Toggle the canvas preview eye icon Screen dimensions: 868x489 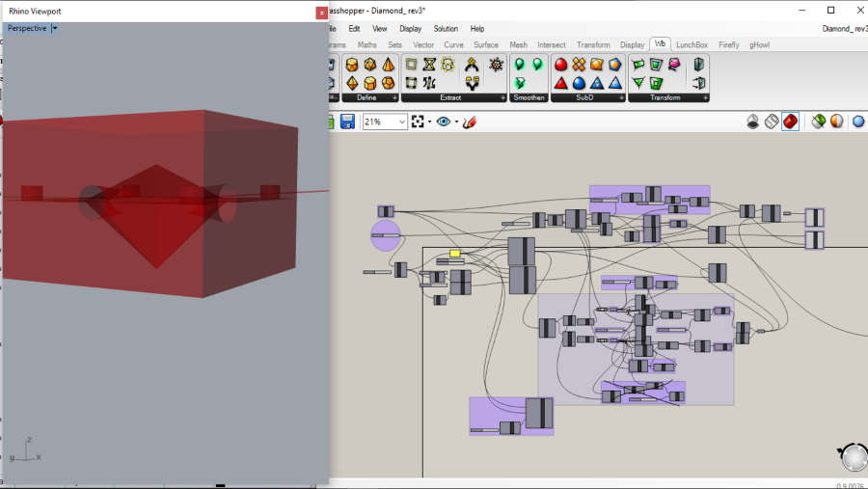444,122
